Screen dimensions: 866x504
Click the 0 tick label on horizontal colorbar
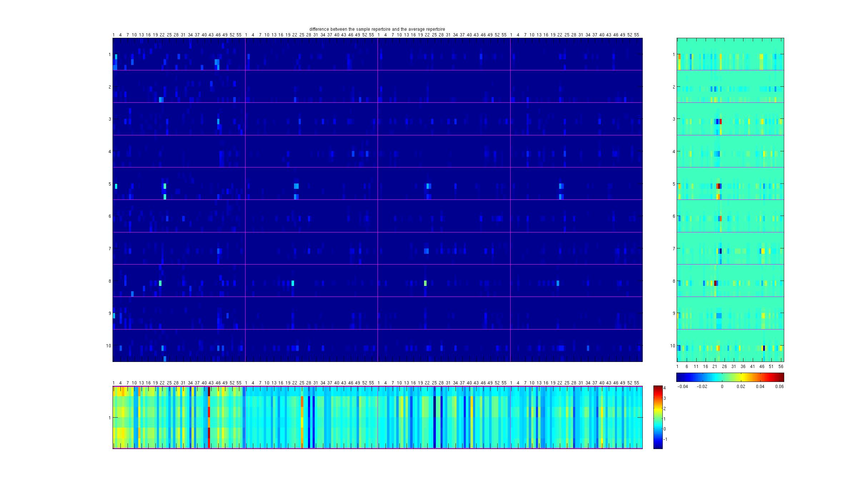pos(722,387)
